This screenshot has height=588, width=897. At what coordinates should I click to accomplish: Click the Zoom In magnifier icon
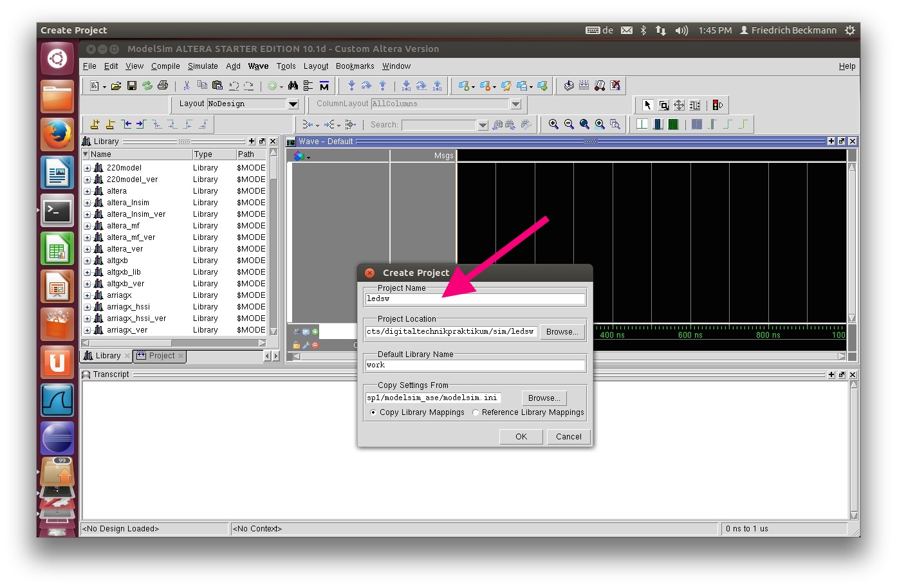tap(553, 124)
